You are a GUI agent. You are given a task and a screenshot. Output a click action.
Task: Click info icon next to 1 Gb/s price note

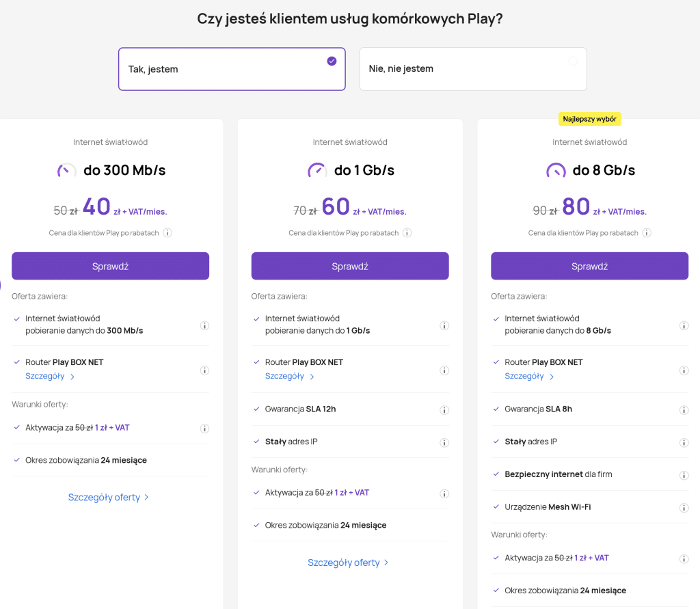tap(407, 233)
